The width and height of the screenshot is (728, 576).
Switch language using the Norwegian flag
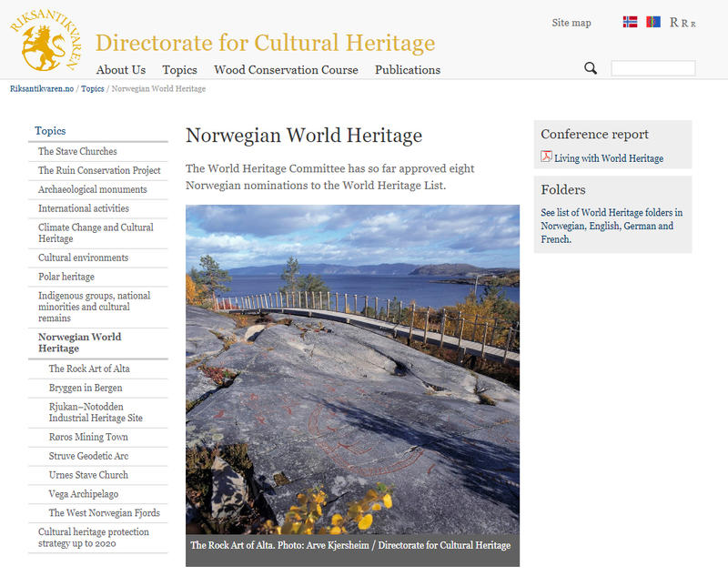coord(630,22)
